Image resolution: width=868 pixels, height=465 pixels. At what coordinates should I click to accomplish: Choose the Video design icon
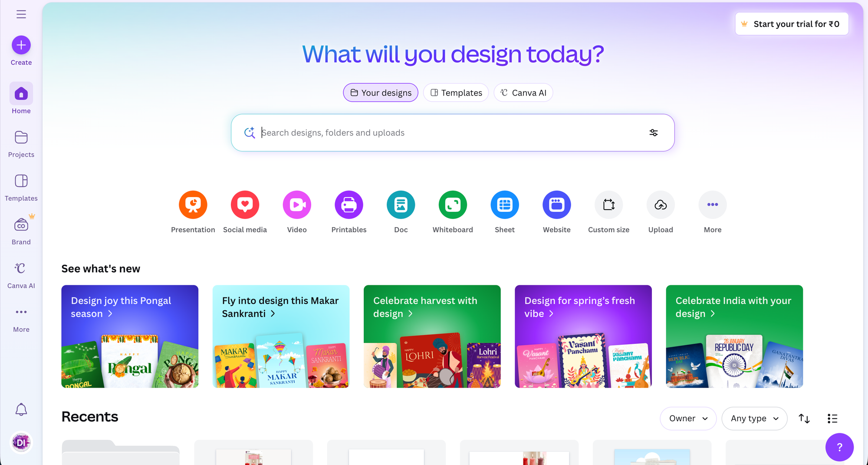[297, 204]
